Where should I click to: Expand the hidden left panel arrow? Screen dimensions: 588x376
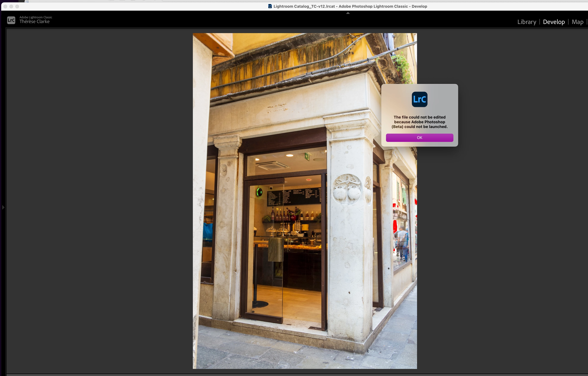pos(3,207)
